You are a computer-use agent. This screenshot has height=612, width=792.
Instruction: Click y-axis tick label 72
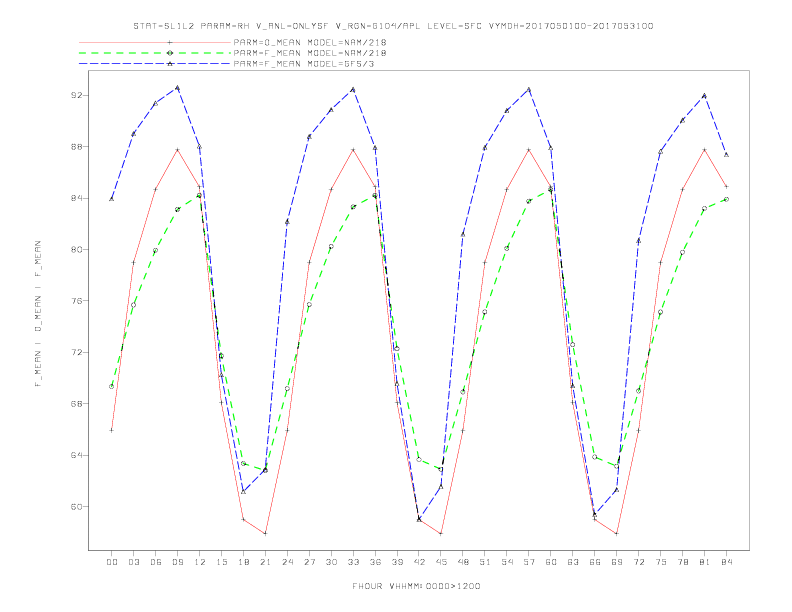coord(77,352)
